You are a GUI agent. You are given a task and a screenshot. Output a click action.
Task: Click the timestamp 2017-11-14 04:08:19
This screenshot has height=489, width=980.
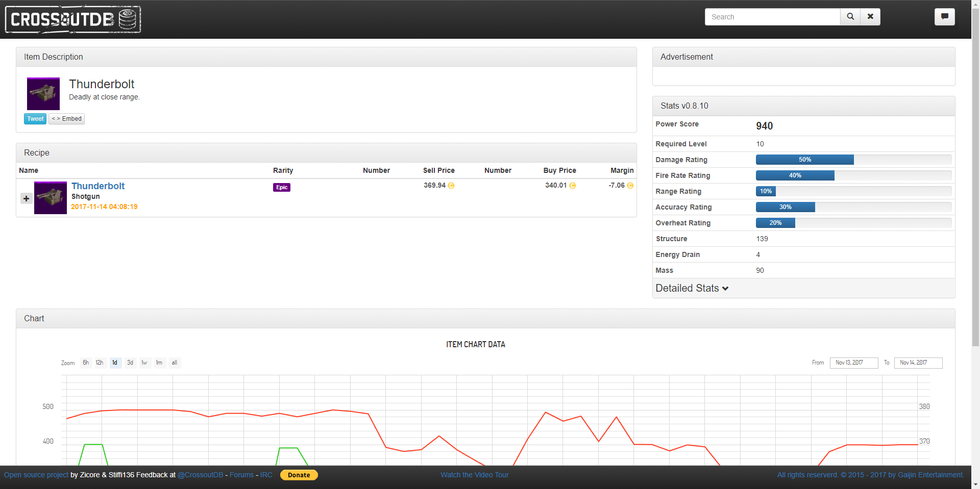point(104,207)
